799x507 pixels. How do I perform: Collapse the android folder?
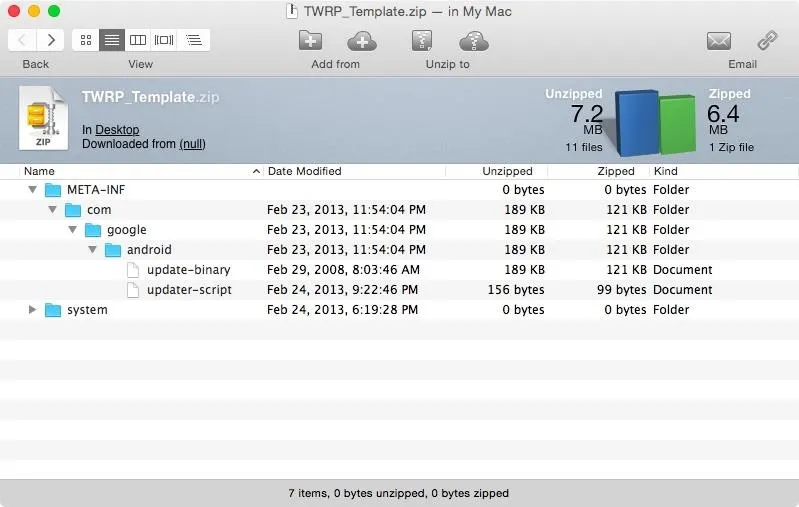pyautogui.click(x=92, y=249)
